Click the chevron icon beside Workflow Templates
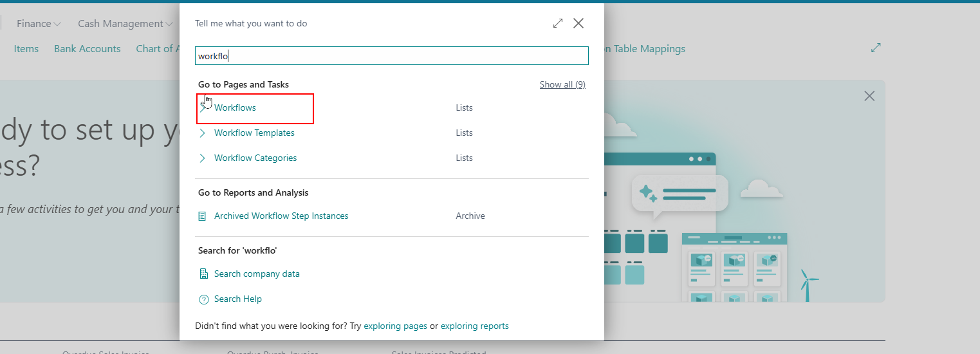This screenshot has width=980, height=354. point(203,133)
